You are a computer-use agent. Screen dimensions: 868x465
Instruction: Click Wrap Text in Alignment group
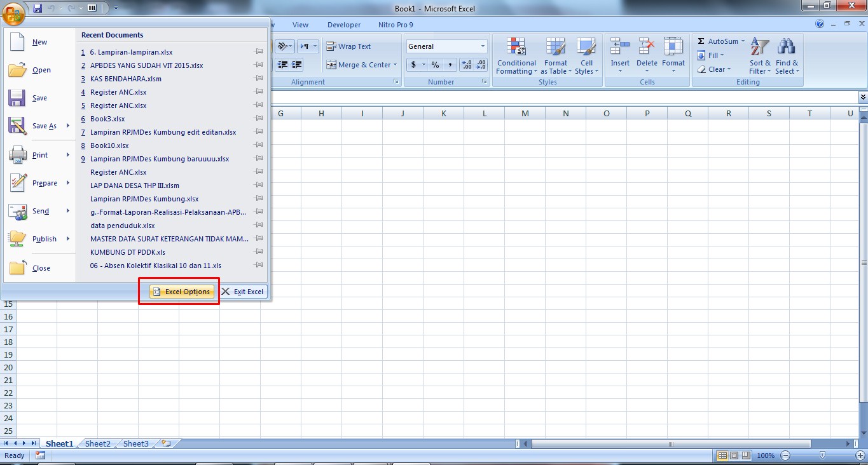tap(348, 46)
